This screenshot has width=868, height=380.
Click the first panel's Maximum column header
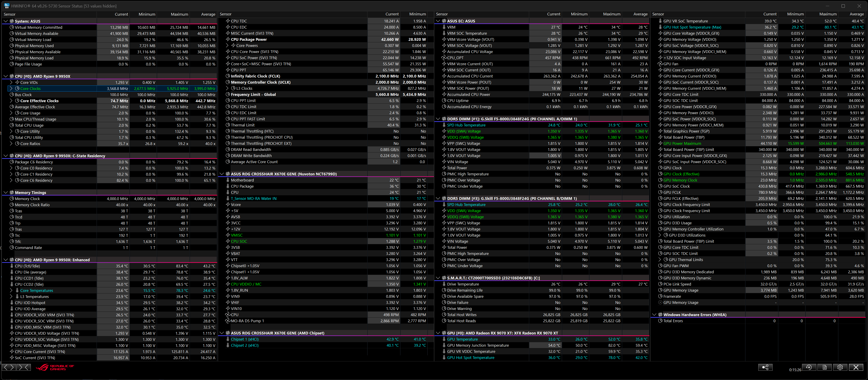click(x=173, y=14)
